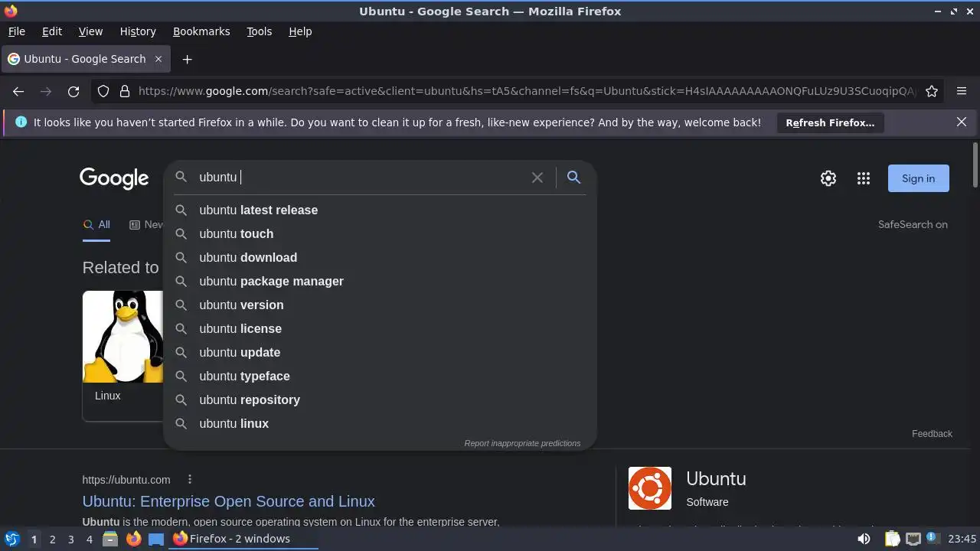Open the Google apps grid

click(864, 178)
